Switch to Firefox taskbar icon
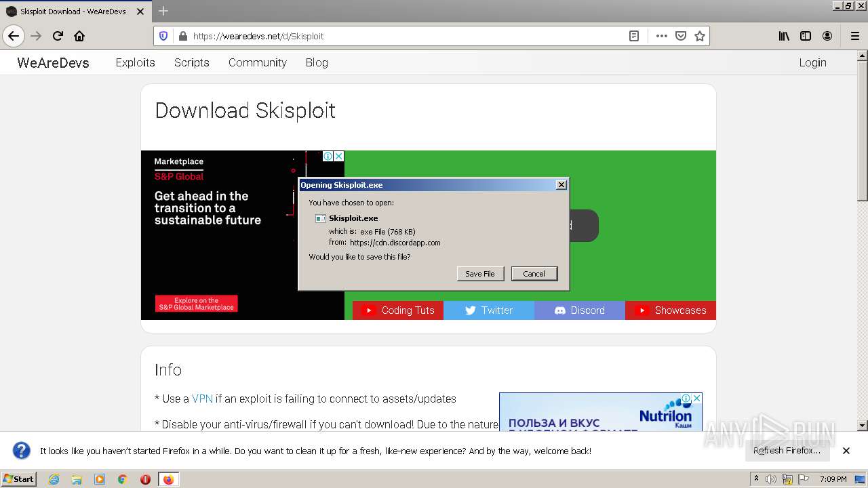This screenshot has height=488, width=868. click(168, 479)
